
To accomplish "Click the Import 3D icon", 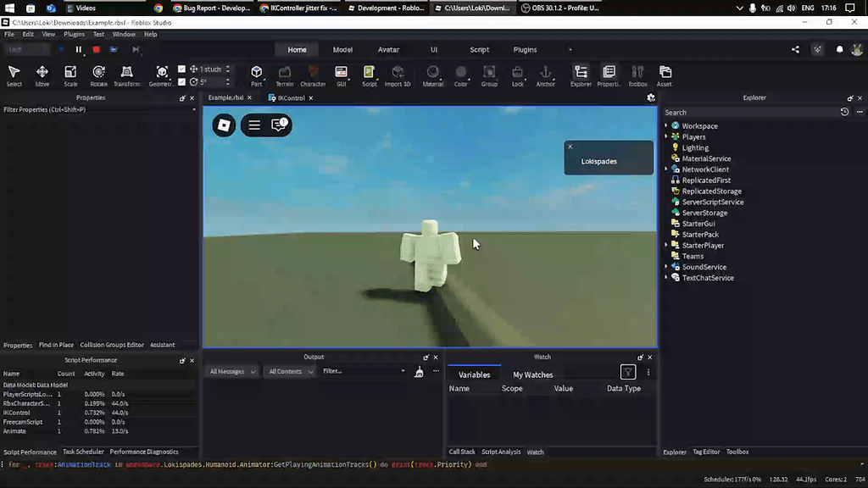I will [x=398, y=75].
